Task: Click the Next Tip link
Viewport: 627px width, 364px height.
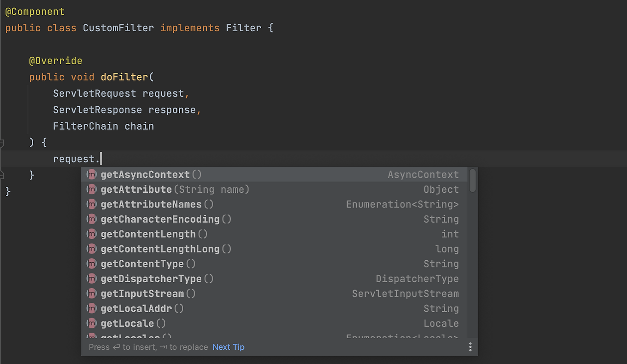Action: 228,347
